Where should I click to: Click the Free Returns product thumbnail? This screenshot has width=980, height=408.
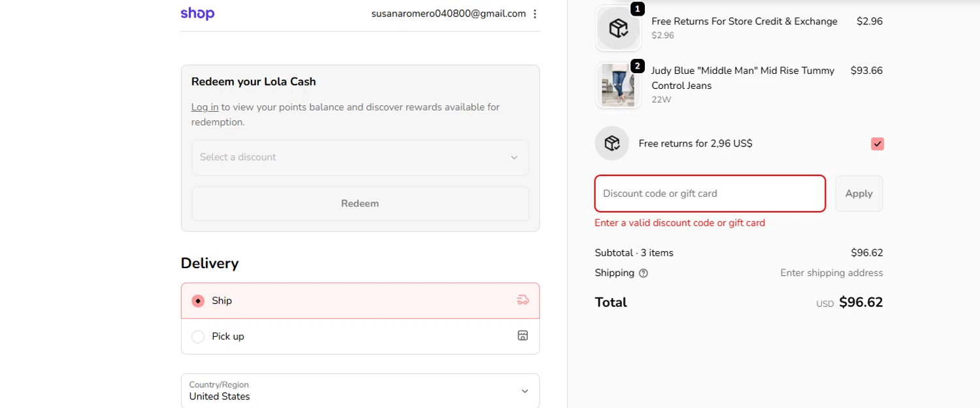pos(618,28)
